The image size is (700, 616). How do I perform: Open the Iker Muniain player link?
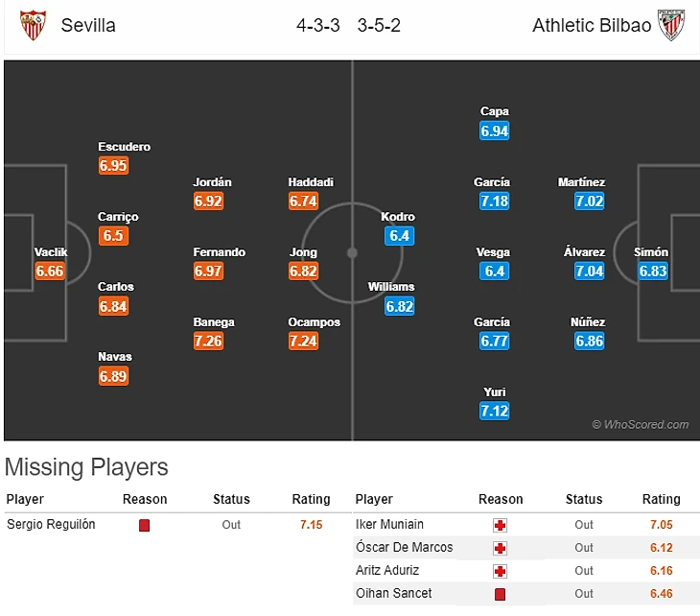(x=389, y=524)
